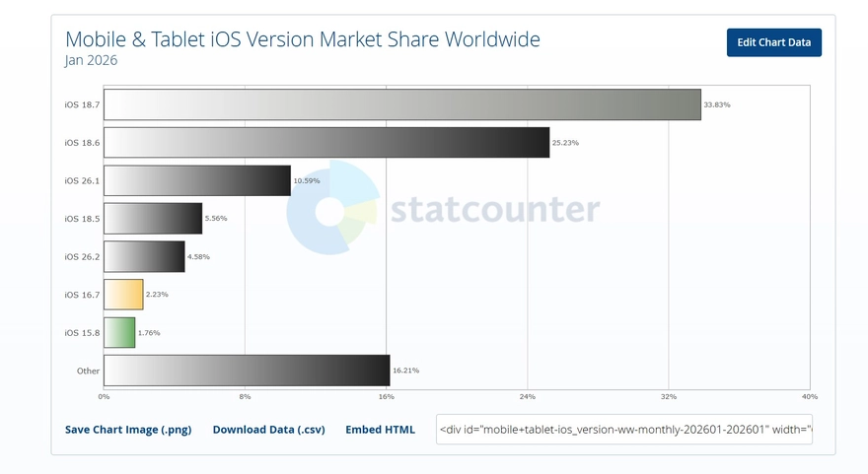The width and height of the screenshot is (868, 474).
Task: Click the 25.23% value label
Action: point(565,143)
